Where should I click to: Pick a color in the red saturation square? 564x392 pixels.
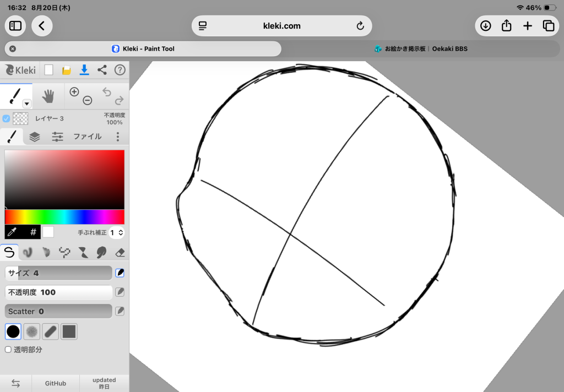pos(64,179)
